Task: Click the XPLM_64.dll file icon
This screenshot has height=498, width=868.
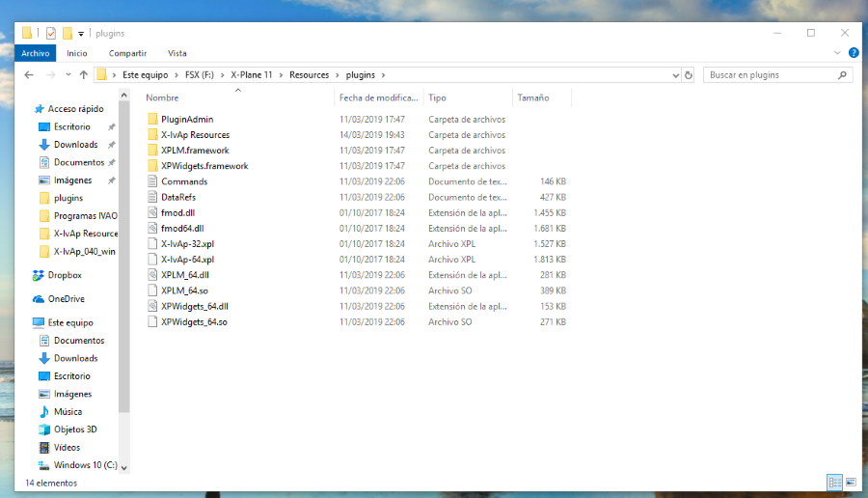Action: [x=152, y=275]
